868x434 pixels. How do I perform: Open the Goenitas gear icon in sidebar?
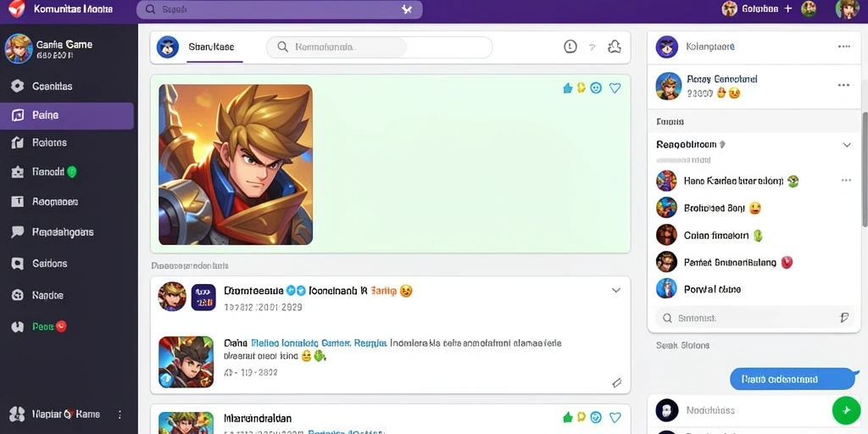tap(18, 86)
